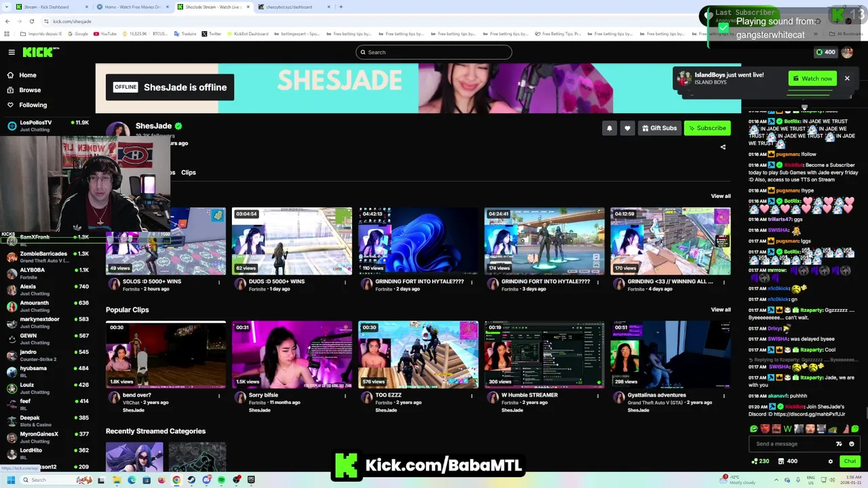Open Browse in sidebar
This screenshot has width=868, height=488.
30,90
